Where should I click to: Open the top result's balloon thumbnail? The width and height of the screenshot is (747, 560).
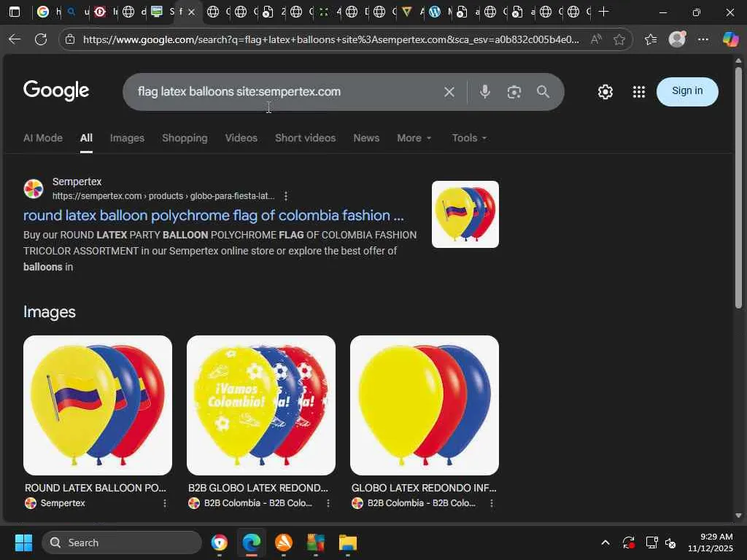(465, 214)
